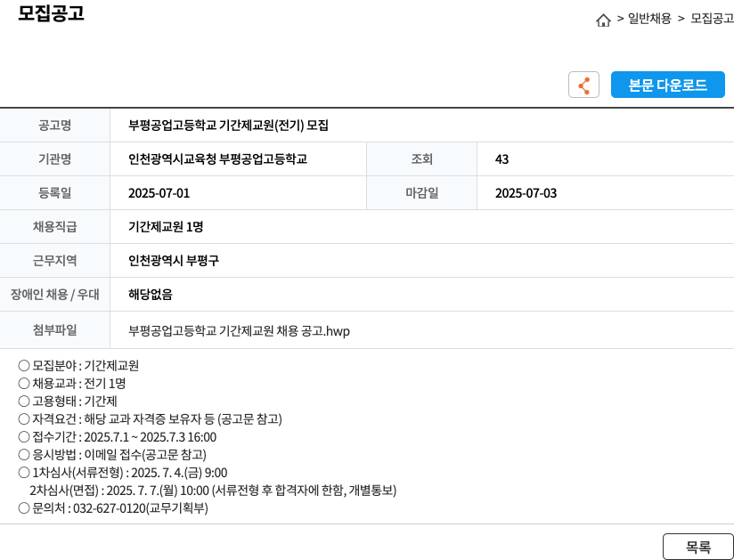Click the line 모집분야 : 기간제교원
This screenshot has height=560, width=734.
coord(78,365)
